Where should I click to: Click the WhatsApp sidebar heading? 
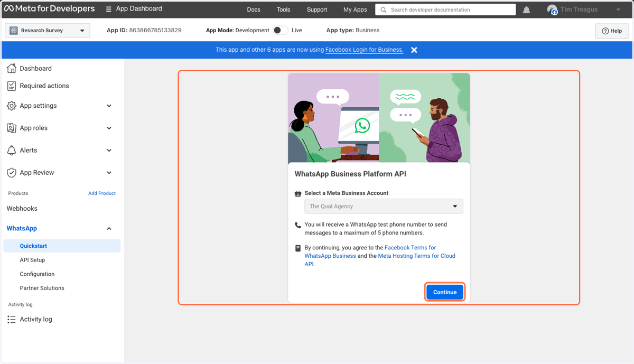tap(22, 229)
